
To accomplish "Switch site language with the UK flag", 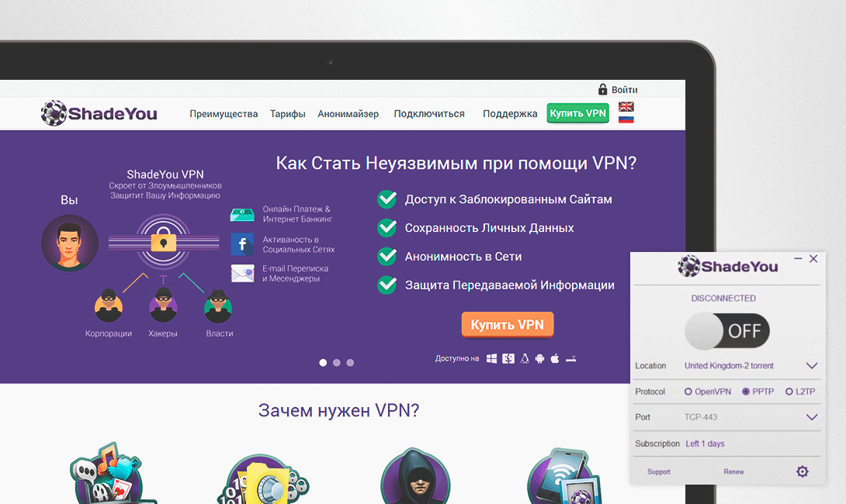I will [x=626, y=106].
